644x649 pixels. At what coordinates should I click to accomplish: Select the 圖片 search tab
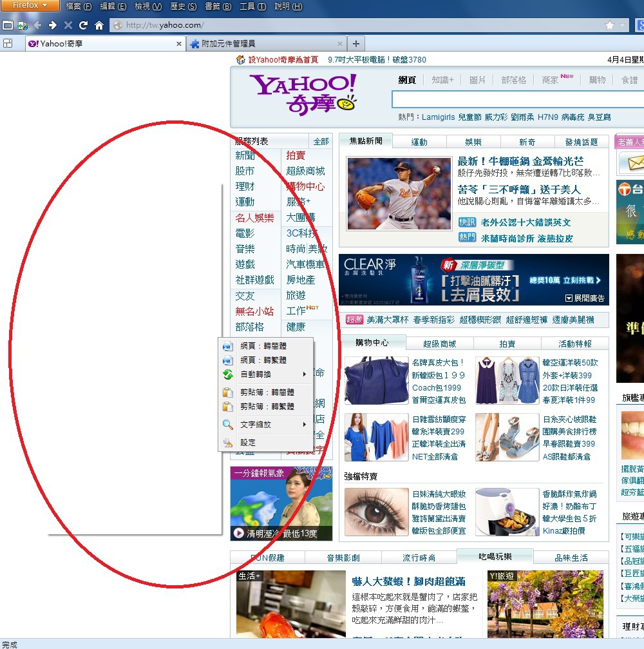tap(477, 80)
